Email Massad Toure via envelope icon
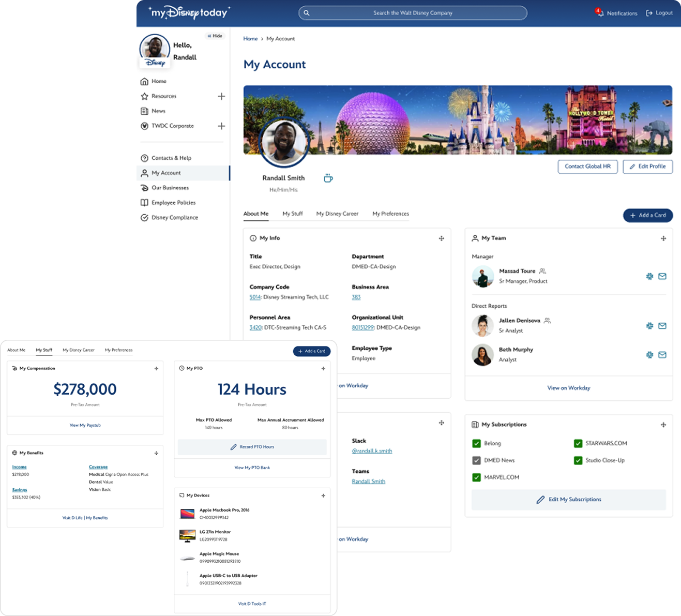This screenshot has width=681, height=616. [662, 276]
